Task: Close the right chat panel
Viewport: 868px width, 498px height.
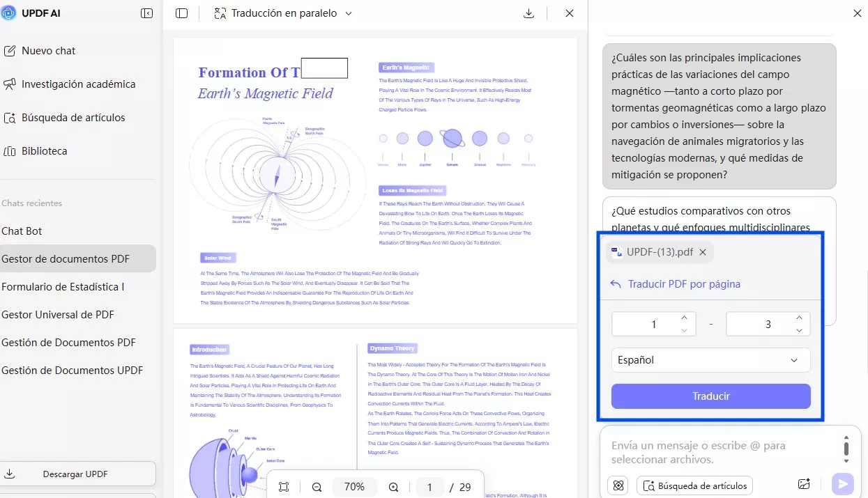Action: pos(858,13)
